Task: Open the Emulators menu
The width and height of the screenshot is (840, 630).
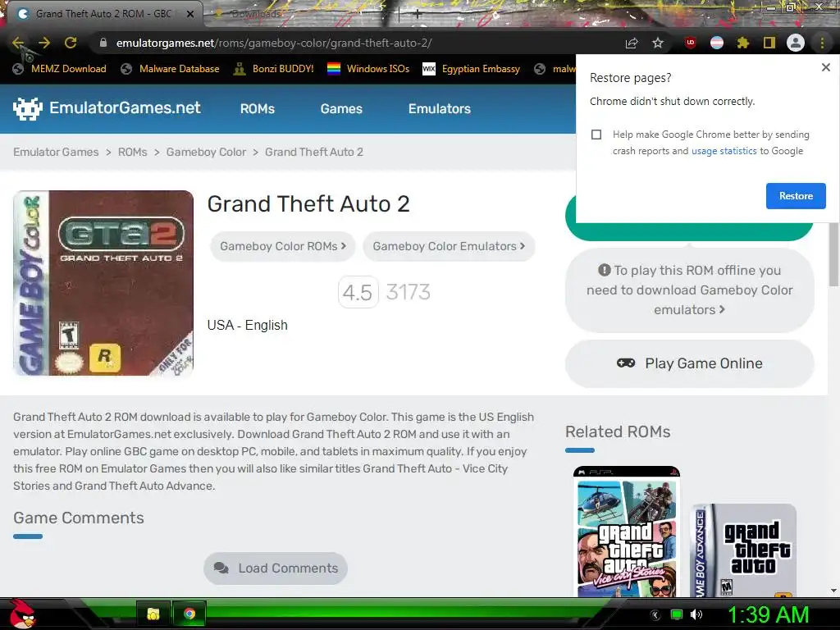Action: click(440, 109)
